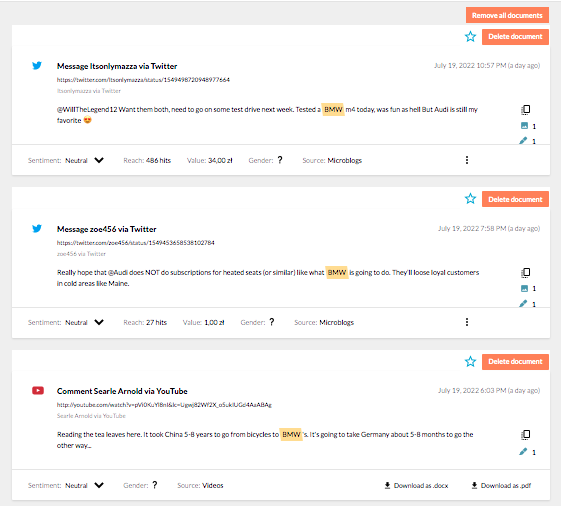Delete the zoe456 document
This screenshot has height=506, width=561.
coord(515,199)
